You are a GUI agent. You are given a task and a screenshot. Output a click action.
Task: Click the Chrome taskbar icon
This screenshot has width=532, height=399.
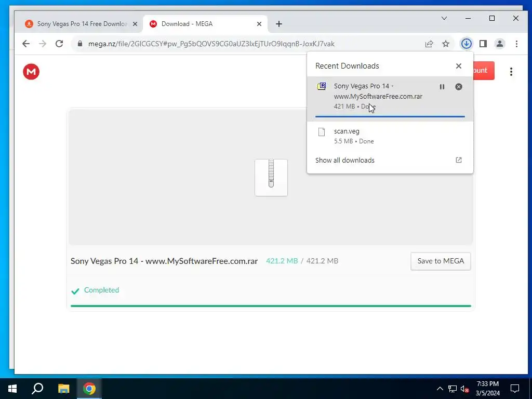(89, 389)
